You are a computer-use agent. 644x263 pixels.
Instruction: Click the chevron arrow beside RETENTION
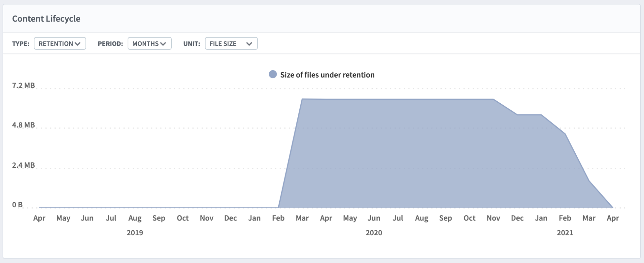[x=78, y=44]
